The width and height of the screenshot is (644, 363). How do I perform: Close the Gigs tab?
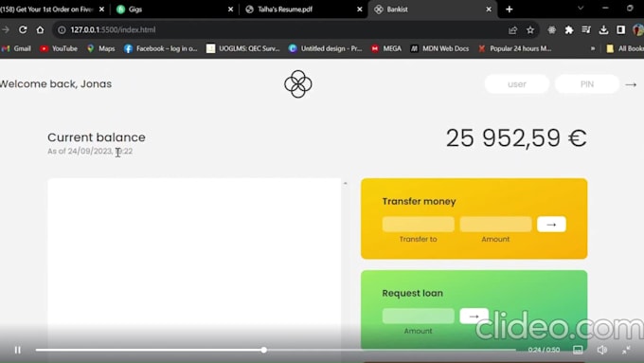point(230,9)
